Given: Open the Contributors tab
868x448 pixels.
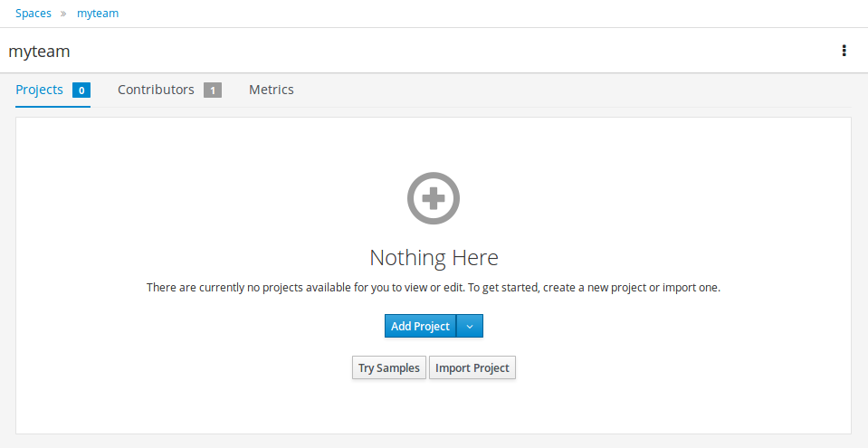Looking at the screenshot, I should (x=169, y=91).
